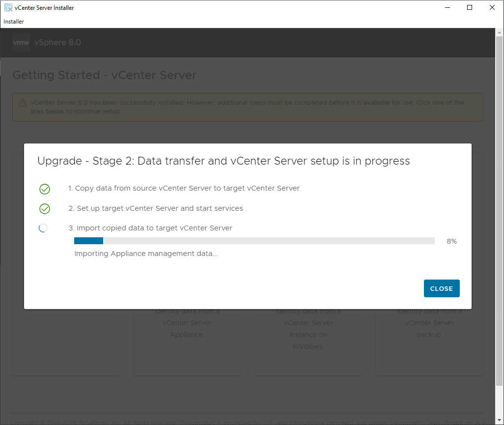Open the Installer menu
The width and height of the screenshot is (504, 425).
pyautogui.click(x=14, y=22)
